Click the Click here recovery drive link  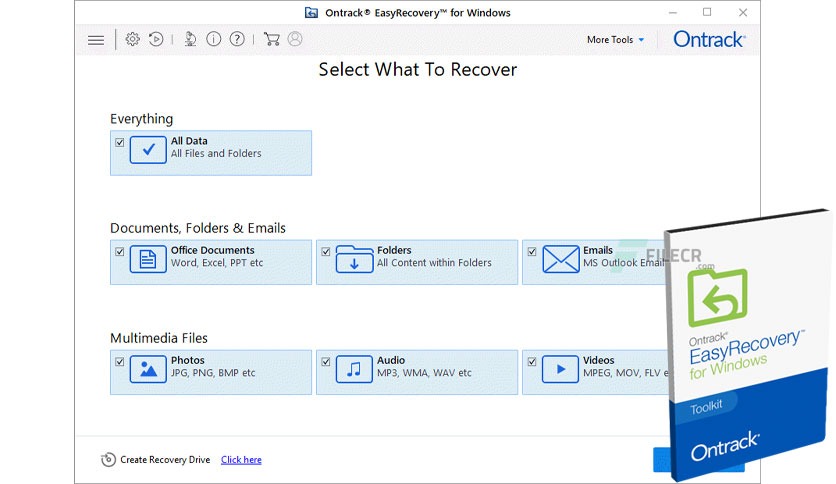point(241,459)
